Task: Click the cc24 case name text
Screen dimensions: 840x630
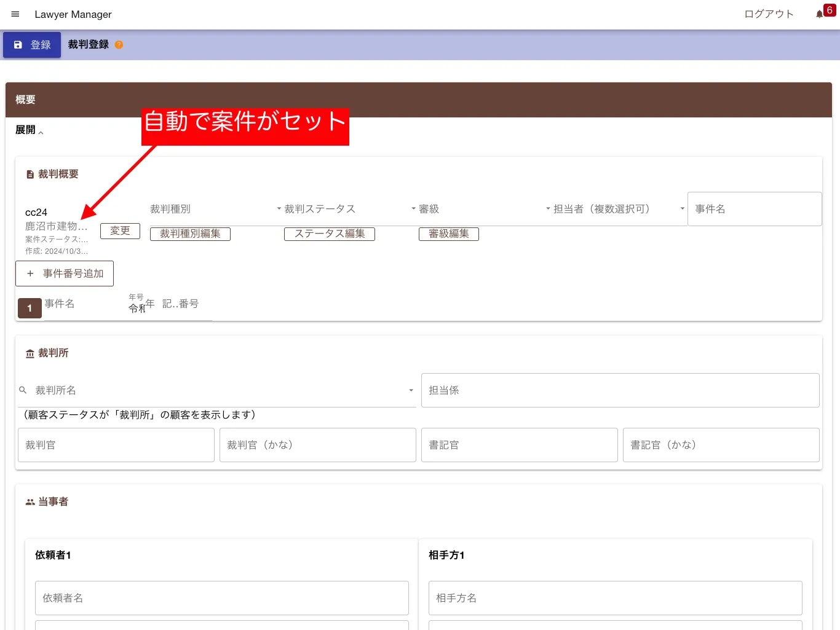Action: tap(36, 212)
